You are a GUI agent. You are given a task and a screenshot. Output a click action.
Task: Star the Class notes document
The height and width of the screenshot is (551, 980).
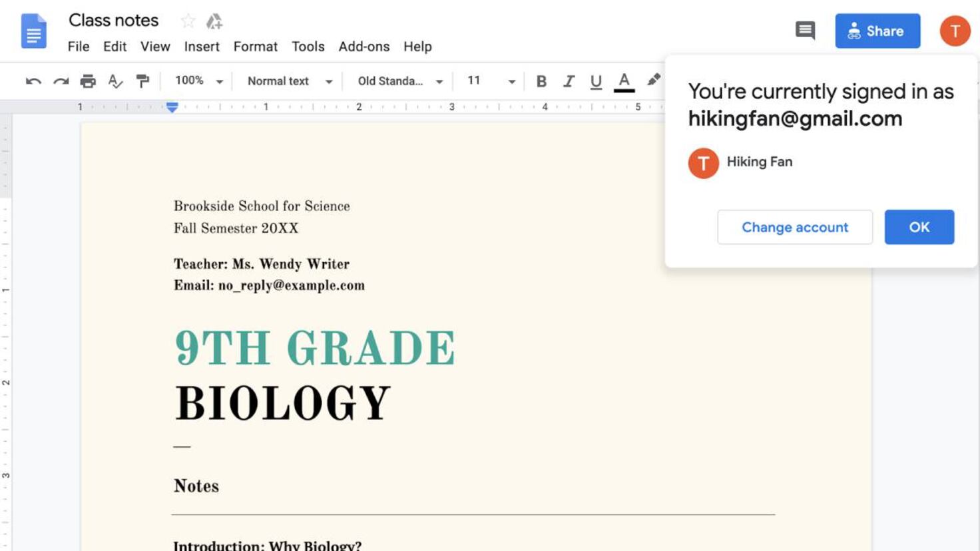point(188,21)
